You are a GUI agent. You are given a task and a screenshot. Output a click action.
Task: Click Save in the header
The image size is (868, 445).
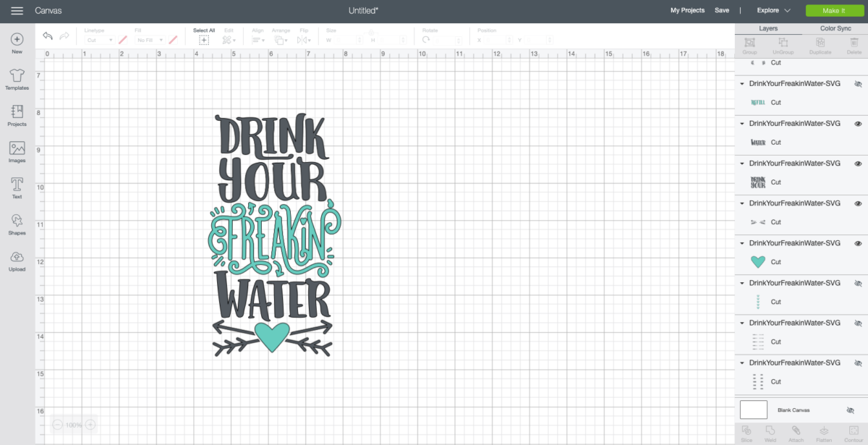pos(722,11)
